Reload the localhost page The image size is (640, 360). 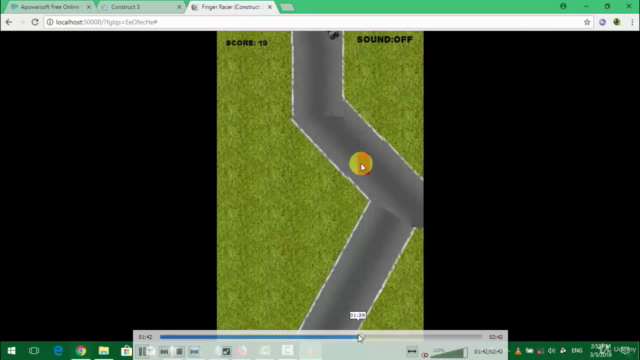(x=35, y=22)
